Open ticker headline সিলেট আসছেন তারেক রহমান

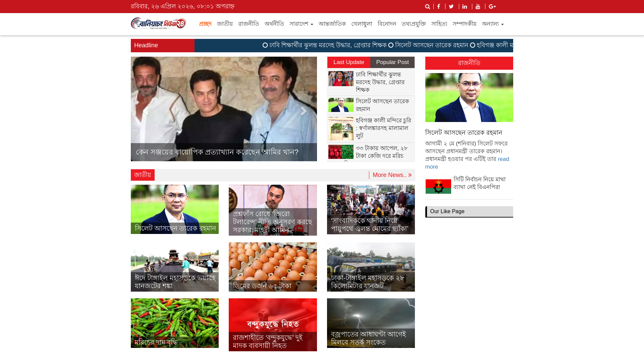click(431, 45)
